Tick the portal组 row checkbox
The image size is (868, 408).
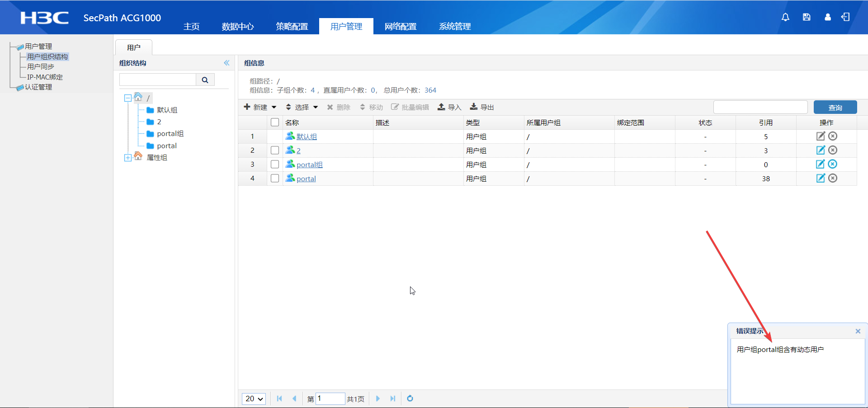click(x=275, y=164)
